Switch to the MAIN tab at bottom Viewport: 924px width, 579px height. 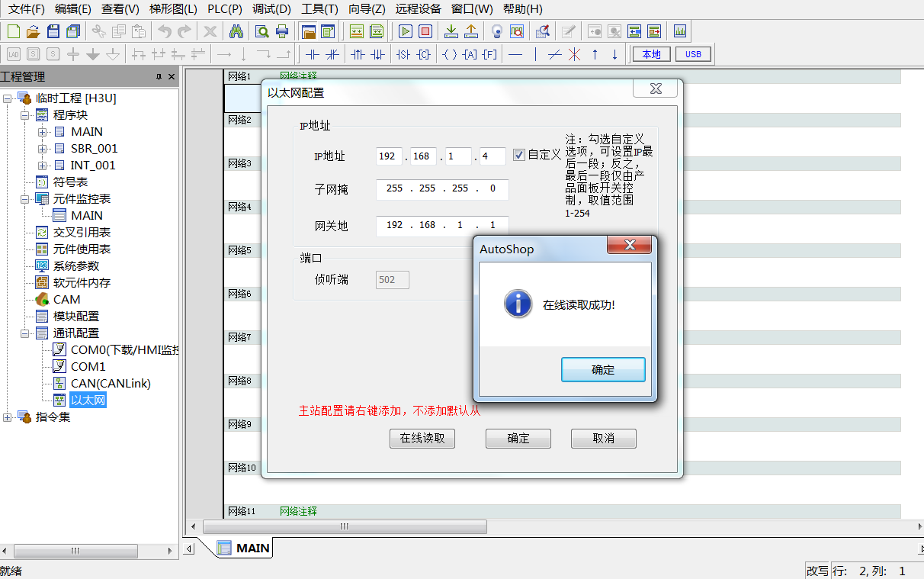[244, 548]
